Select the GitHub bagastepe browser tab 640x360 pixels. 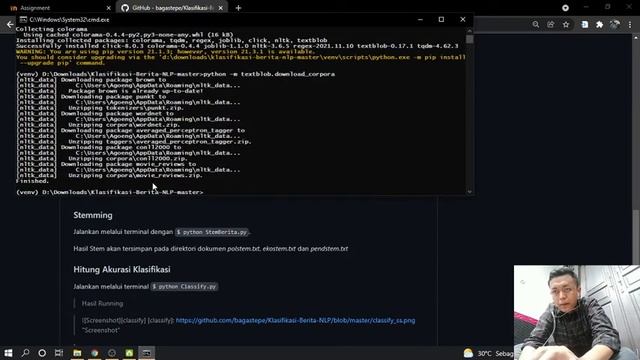point(172,8)
